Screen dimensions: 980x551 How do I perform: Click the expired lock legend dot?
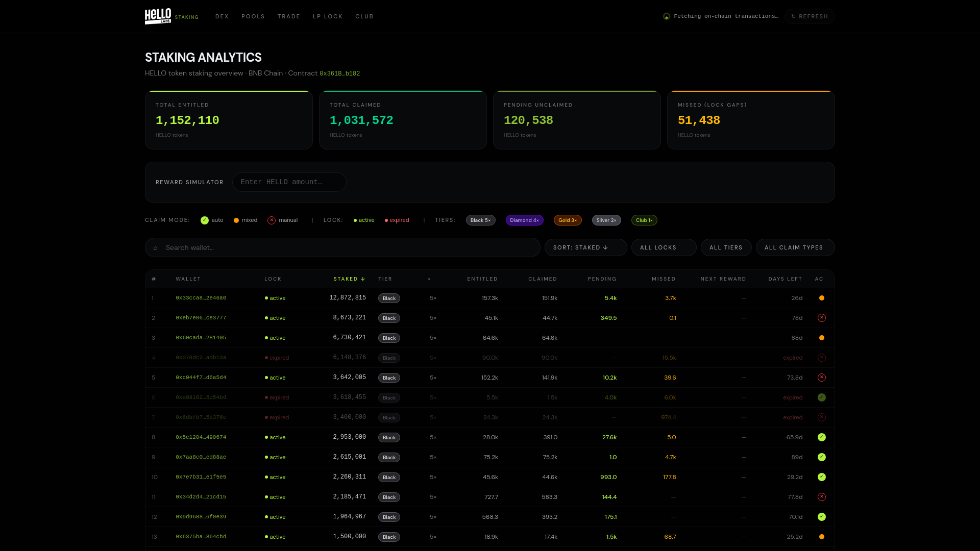386,220
